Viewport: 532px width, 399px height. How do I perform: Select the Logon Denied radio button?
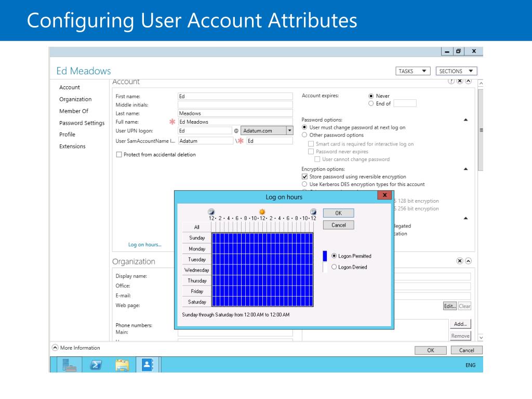coord(334,267)
